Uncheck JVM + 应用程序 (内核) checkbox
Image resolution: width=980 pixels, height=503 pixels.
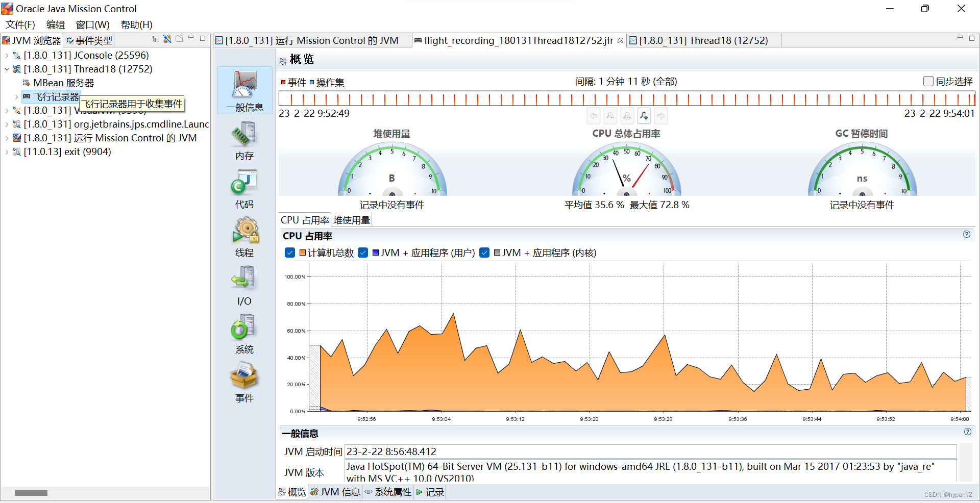coord(484,253)
